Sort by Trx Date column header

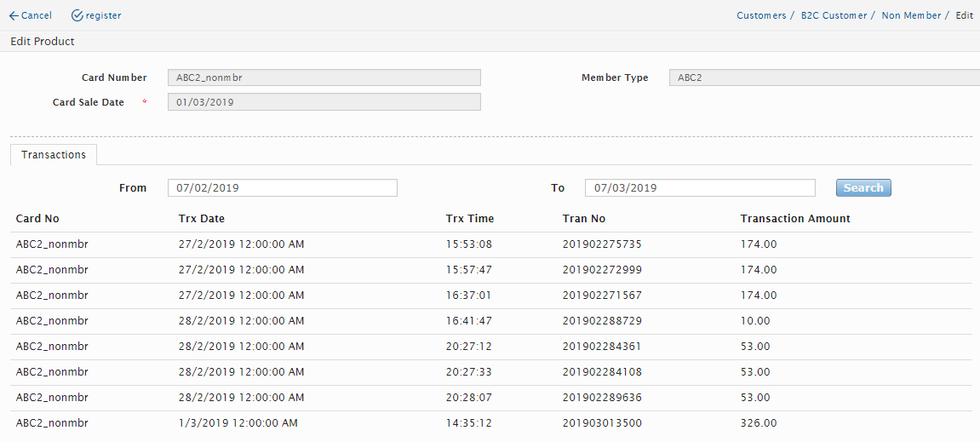coord(202,219)
